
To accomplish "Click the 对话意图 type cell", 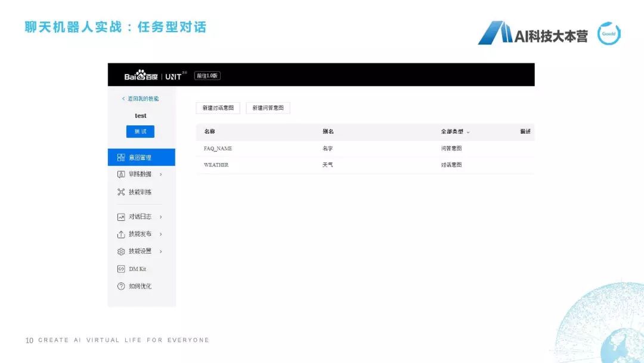I will (x=451, y=165).
